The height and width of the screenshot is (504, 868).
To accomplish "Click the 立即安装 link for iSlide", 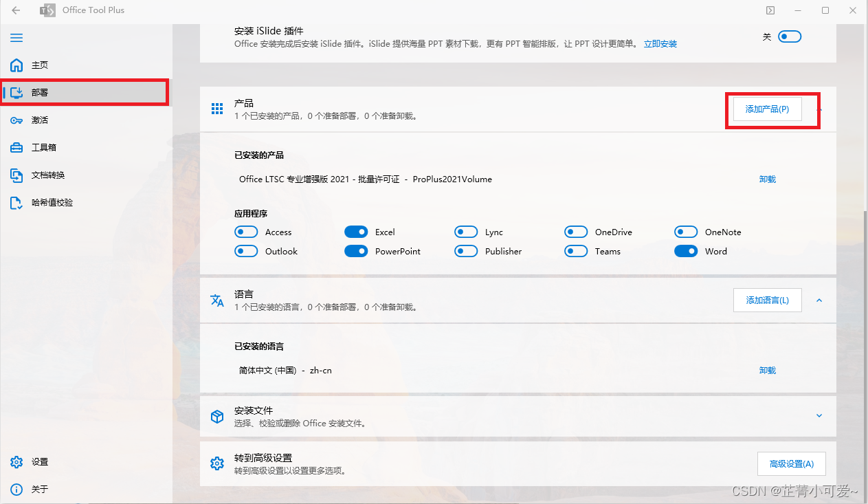I will (x=660, y=44).
